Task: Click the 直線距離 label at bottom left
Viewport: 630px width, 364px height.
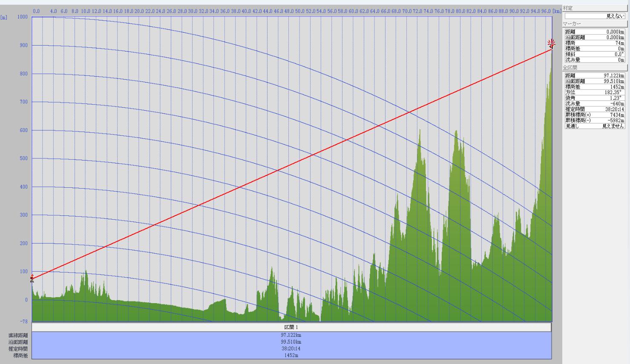Action: pyautogui.click(x=17, y=335)
